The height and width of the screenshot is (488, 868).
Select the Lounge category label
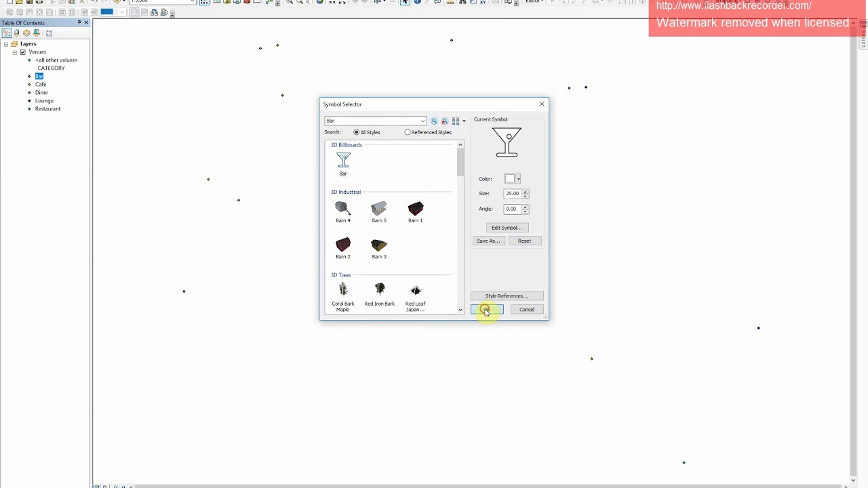click(44, 100)
